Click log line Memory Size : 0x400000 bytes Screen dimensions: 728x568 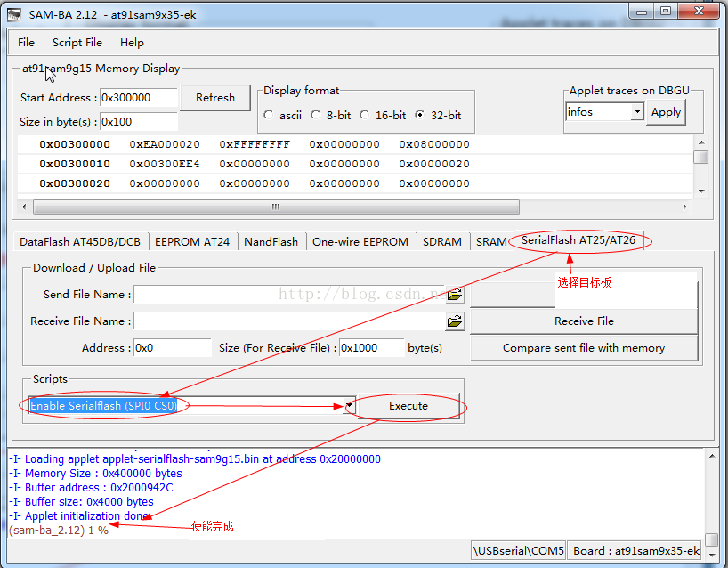point(95,474)
